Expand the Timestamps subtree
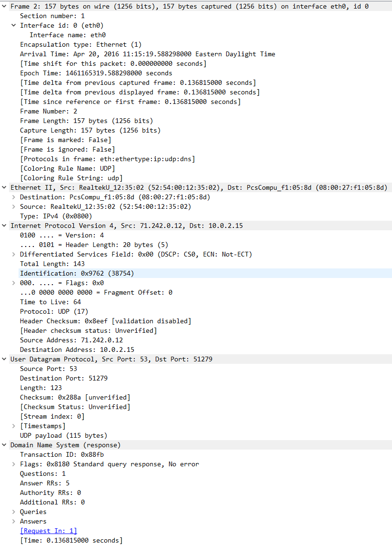The image size is (392, 555). pyautogui.click(x=13, y=426)
